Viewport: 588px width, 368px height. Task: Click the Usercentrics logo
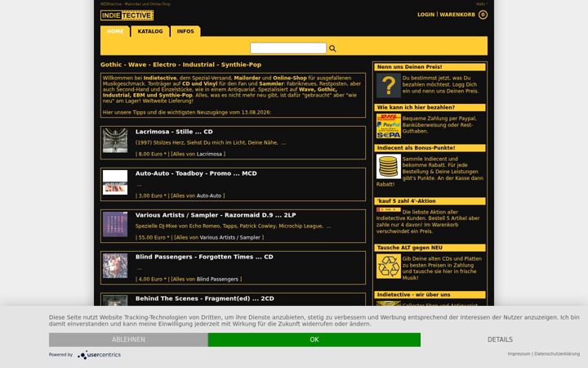coord(99,354)
